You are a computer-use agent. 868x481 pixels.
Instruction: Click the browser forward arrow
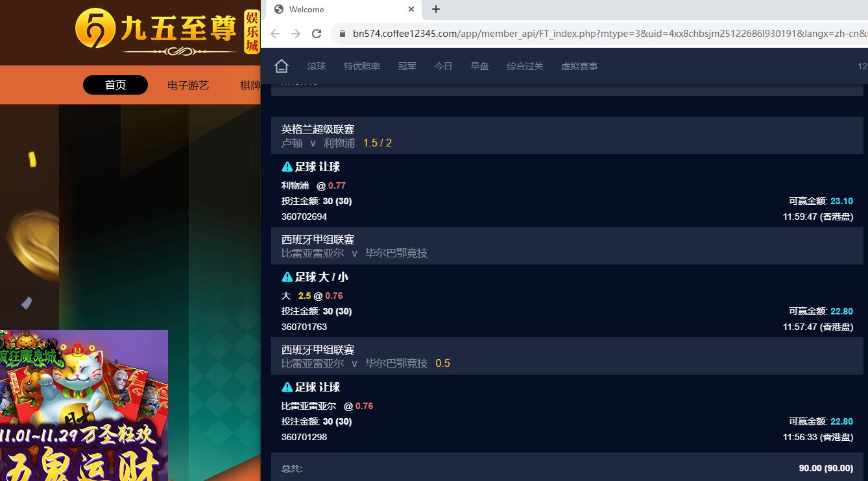coord(296,34)
